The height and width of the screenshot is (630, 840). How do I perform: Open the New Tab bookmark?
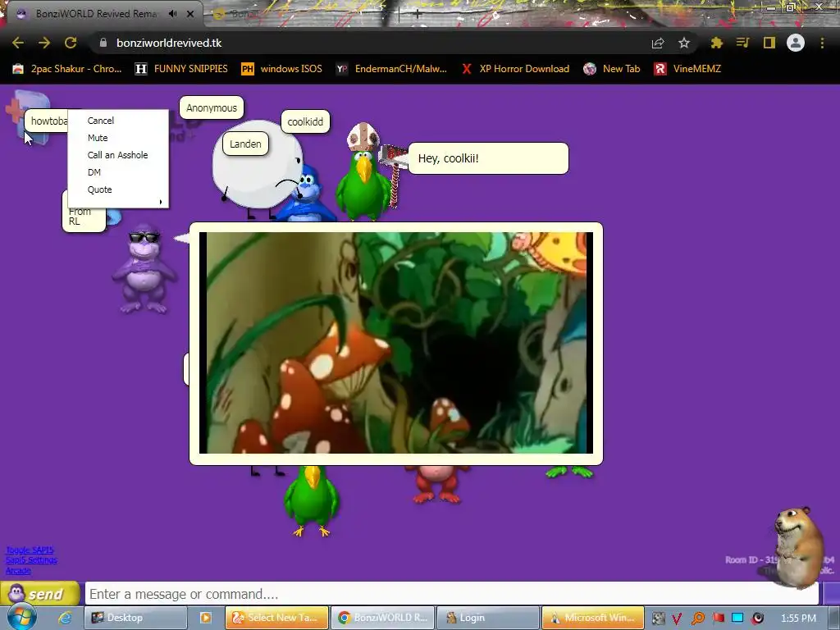click(612, 69)
